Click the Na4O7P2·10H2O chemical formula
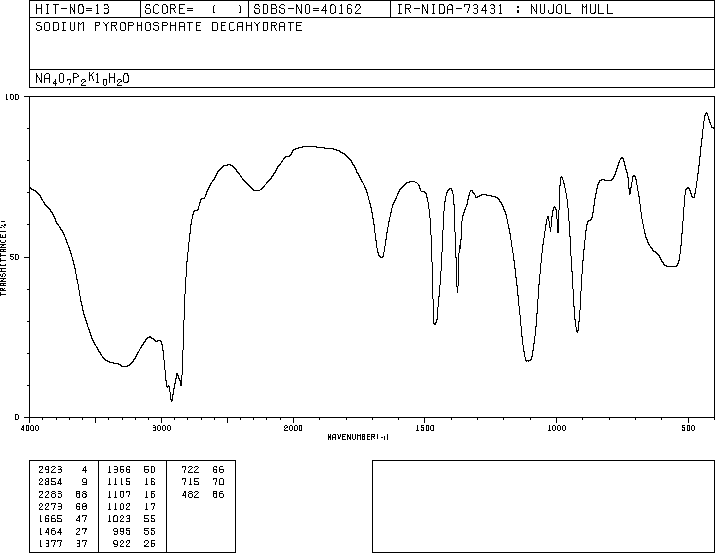 [83, 79]
